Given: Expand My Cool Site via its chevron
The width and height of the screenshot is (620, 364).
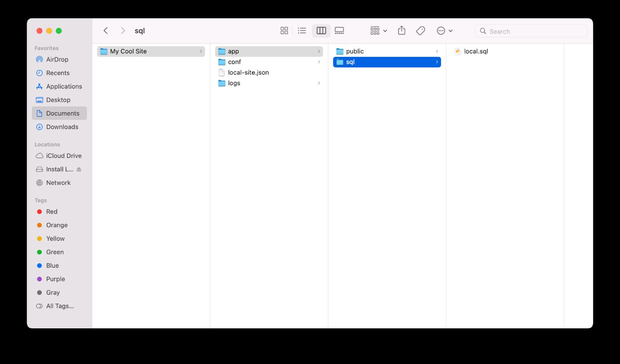Looking at the screenshot, I should [201, 51].
